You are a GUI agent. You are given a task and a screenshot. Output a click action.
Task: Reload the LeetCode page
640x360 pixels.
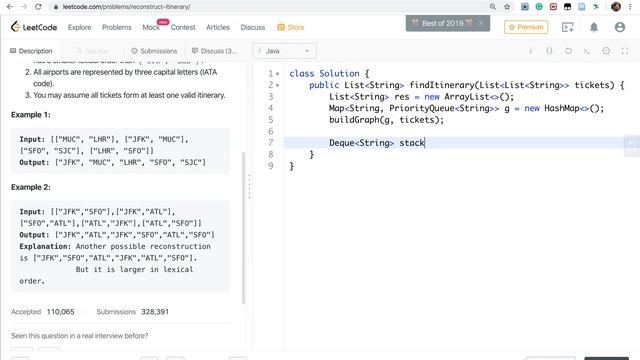(38, 7)
